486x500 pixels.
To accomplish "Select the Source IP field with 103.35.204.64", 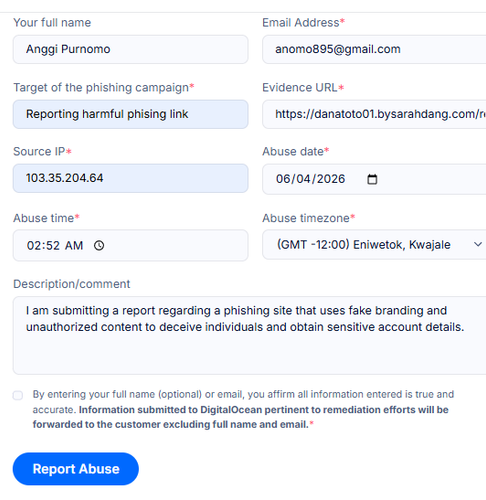I will tap(130, 178).
